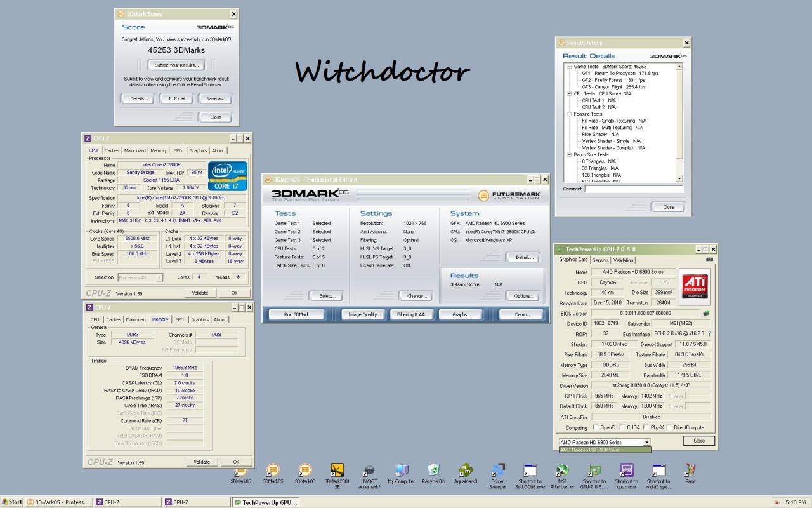The height and width of the screenshot is (508, 812).
Task: Open the 3DMark2001 SE desktop shortcut
Action: point(337,471)
